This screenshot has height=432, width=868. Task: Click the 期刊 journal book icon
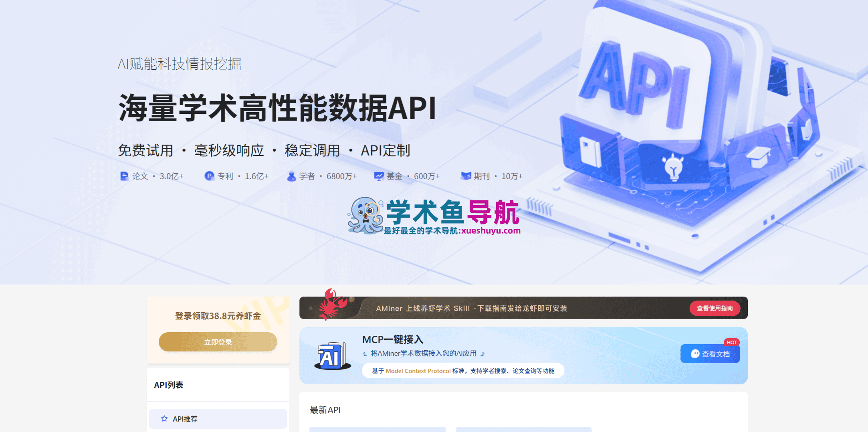(466, 176)
